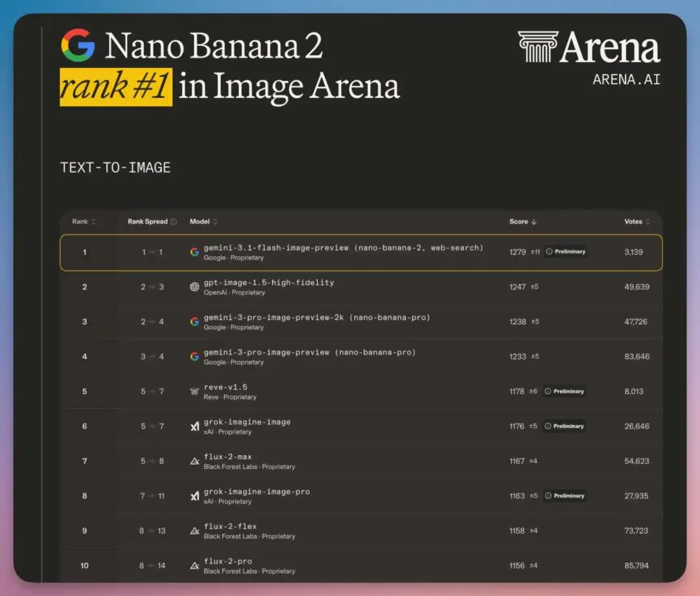
Task: Click Preliminary badge in grok-imagine-image-pro row
Action: point(565,496)
